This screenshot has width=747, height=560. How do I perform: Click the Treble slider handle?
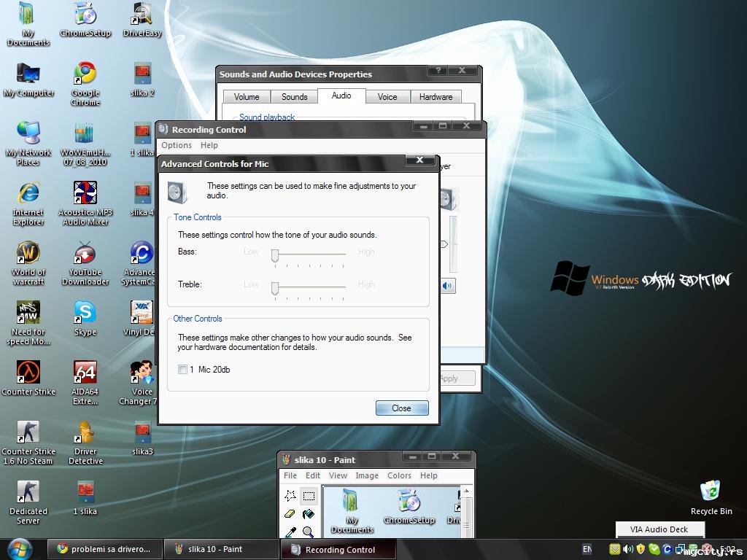pyautogui.click(x=275, y=289)
